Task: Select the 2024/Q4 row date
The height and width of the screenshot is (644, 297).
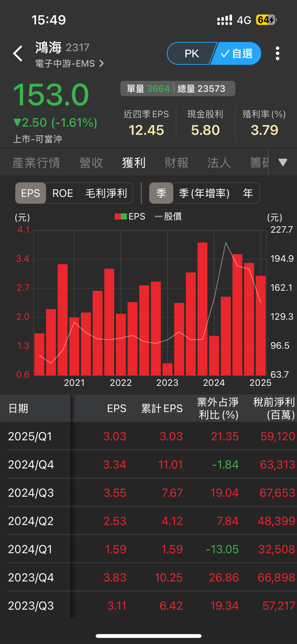Action: pos(31,464)
